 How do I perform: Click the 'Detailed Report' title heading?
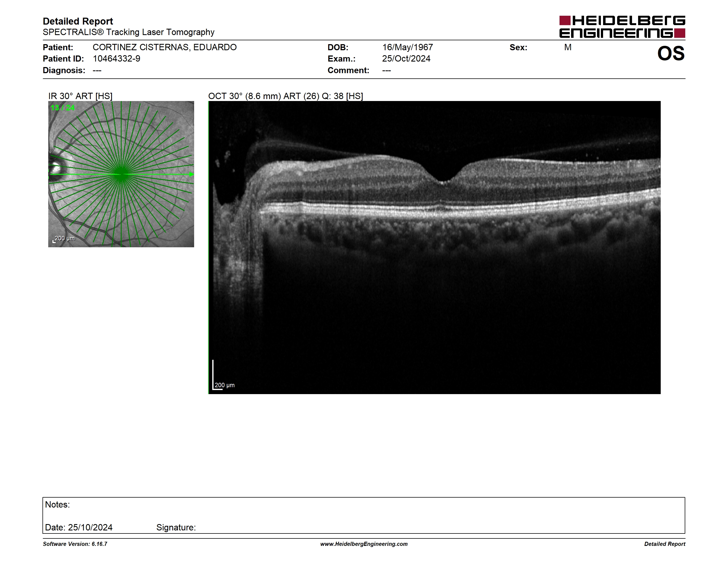78,21
